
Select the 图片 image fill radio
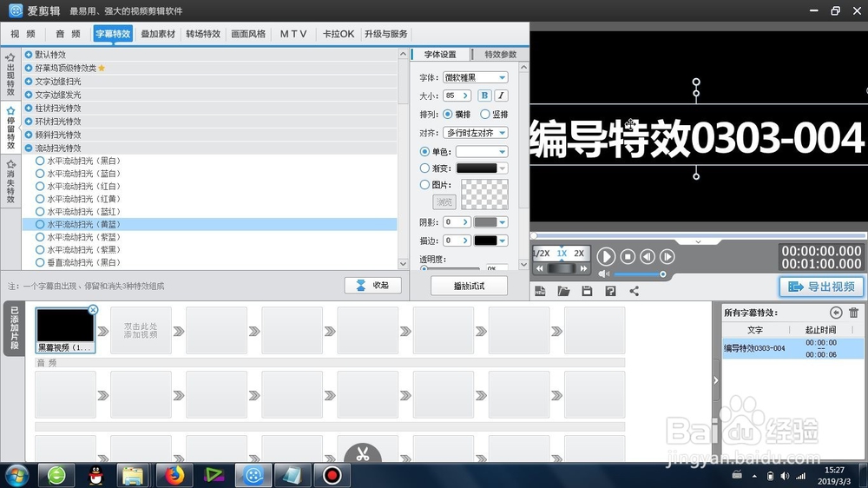(x=424, y=184)
